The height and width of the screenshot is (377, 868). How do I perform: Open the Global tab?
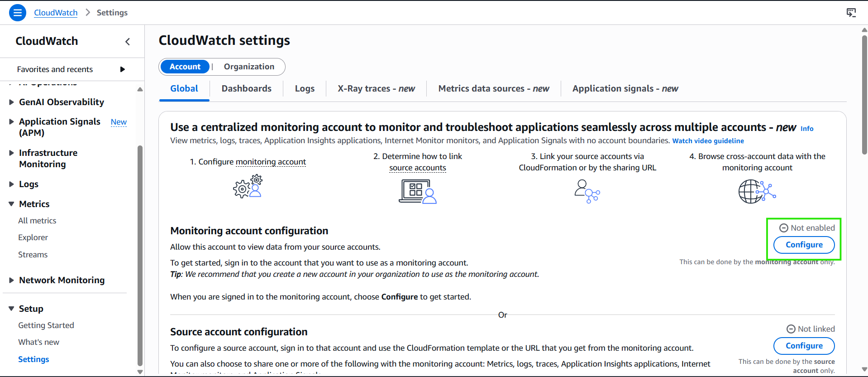click(x=184, y=89)
